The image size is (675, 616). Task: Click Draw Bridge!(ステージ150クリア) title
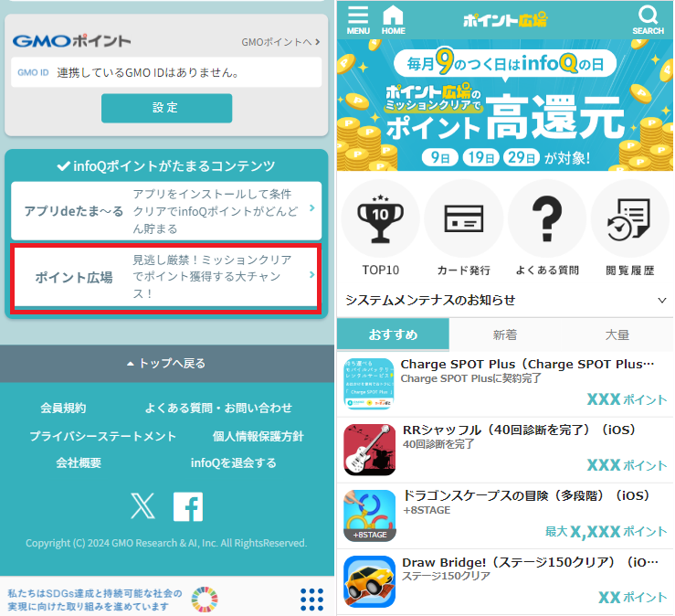530,562
